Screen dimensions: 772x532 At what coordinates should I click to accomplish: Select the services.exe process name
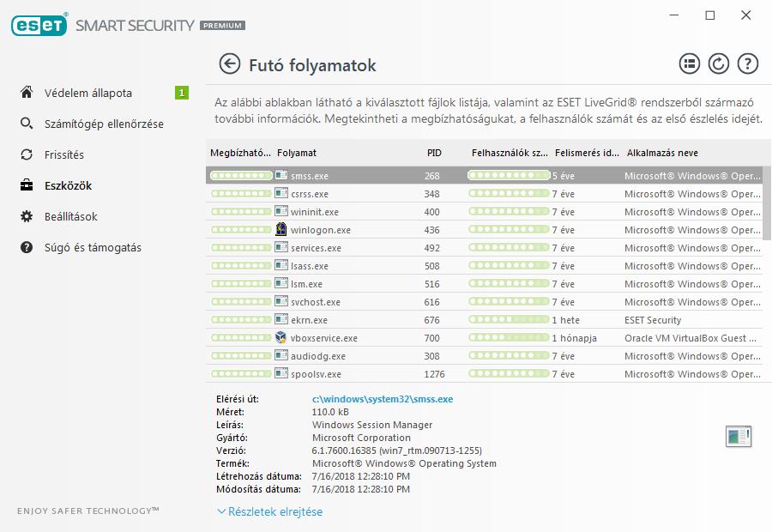tap(316, 248)
